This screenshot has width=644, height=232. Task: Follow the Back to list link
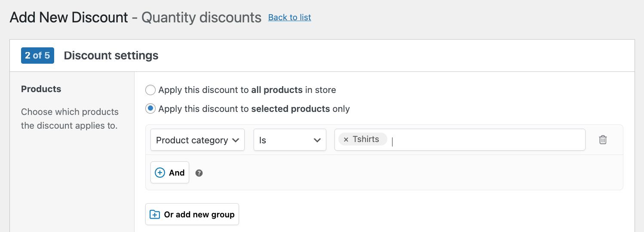289,17
